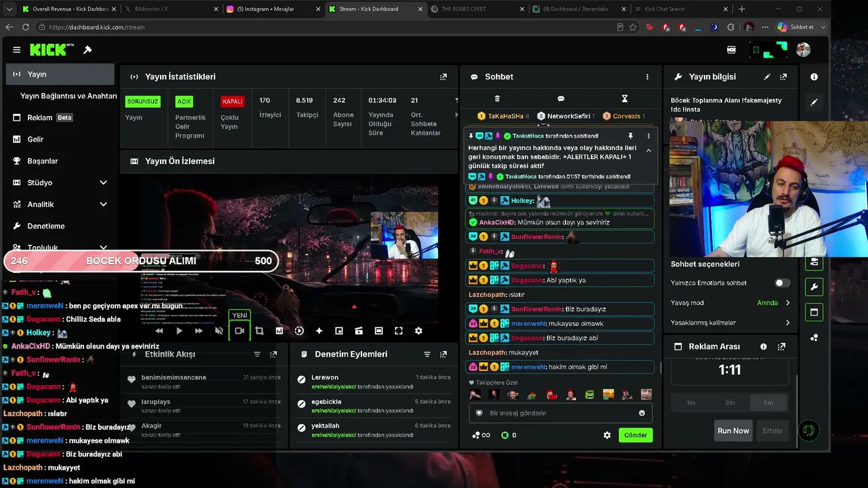
Task: Click the Ertele button
Action: pos(772,430)
